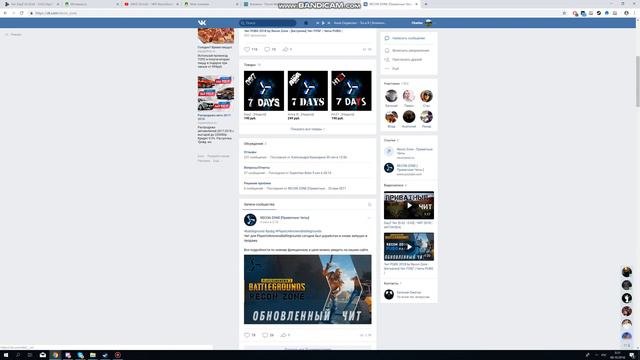The image size is (640, 360).
Task: Open Windows taskbar search
Action: coord(18,355)
